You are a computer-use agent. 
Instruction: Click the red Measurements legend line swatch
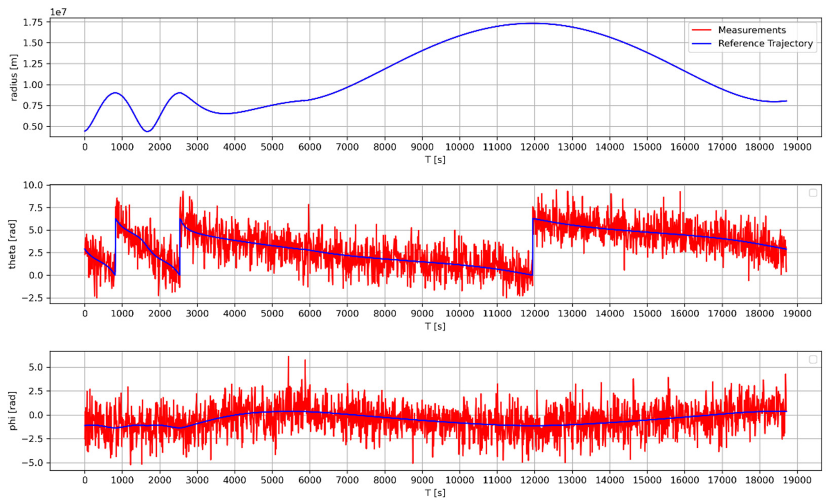tap(701, 30)
